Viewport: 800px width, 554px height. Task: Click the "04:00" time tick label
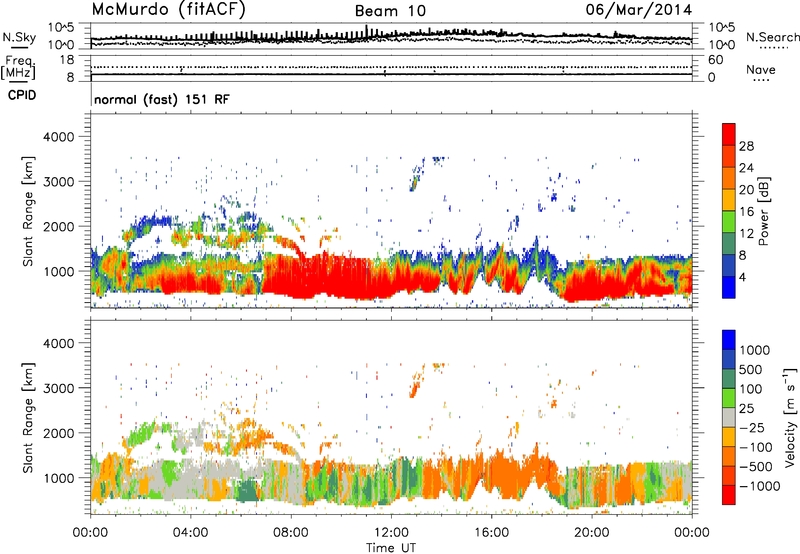[190, 533]
